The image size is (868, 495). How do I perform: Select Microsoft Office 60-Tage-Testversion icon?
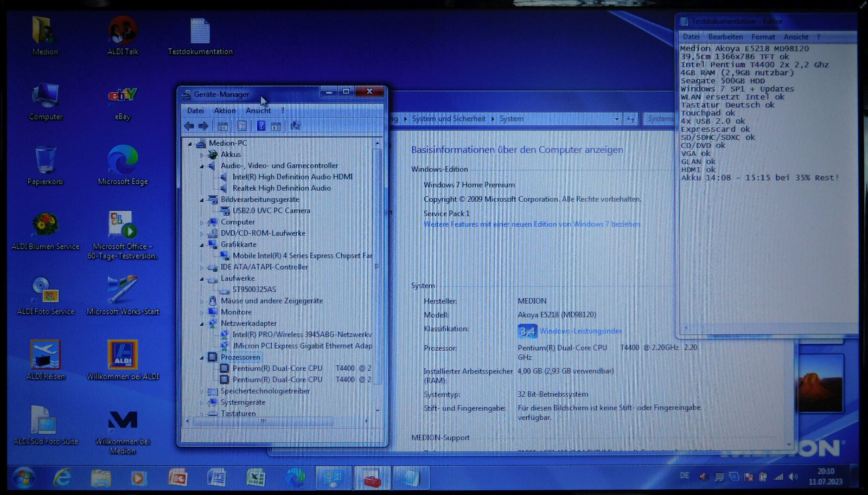point(123,236)
